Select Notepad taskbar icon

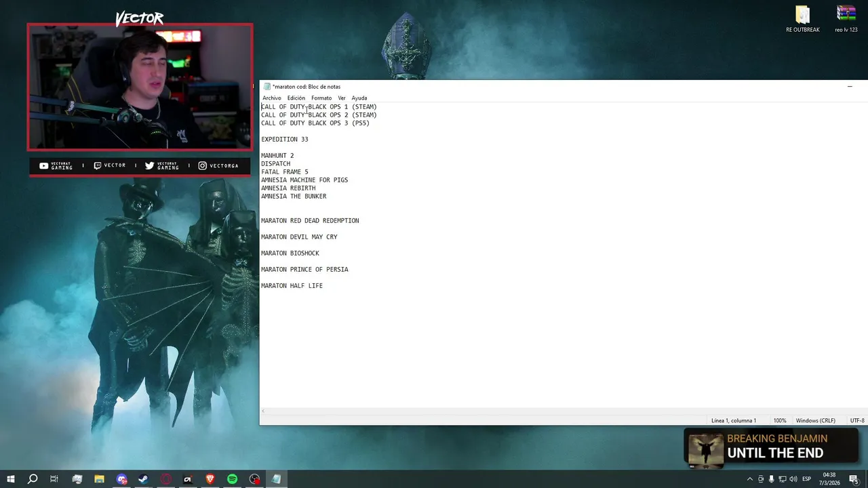click(x=276, y=479)
